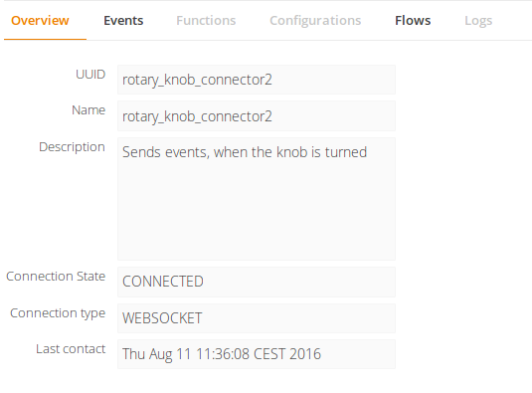Open the Events tab
Image resolution: width=532 pixels, height=393 pixels.
pyautogui.click(x=123, y=21)
